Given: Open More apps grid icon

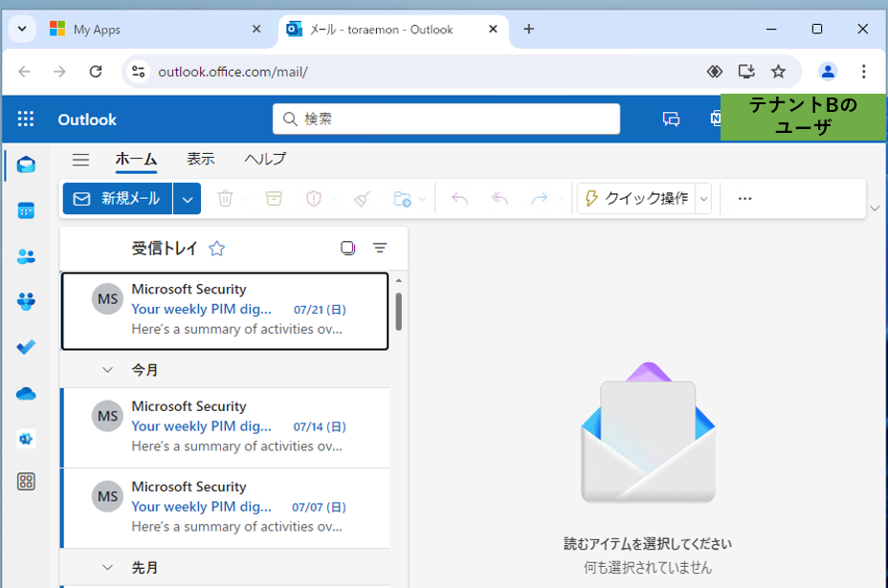Looking at the screenshot, I should pyautogui.click(x=26, y=482).
